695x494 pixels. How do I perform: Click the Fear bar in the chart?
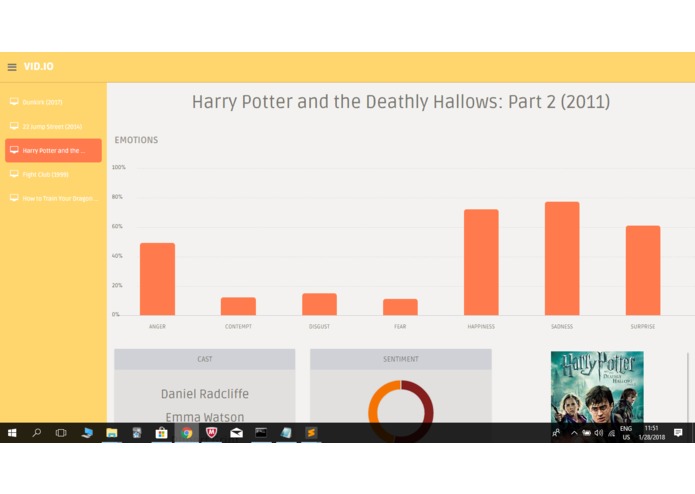400,307
